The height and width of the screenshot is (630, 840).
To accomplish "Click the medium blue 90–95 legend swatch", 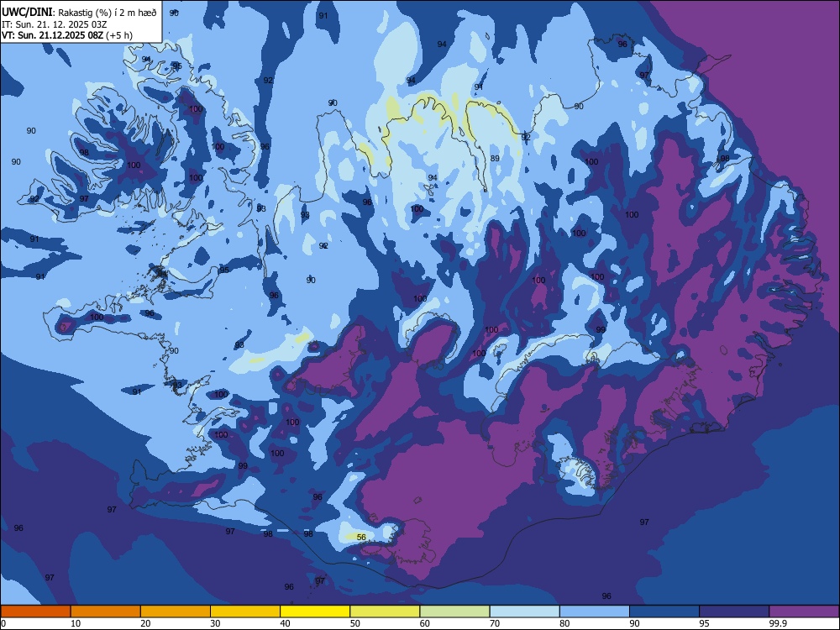I will click(664, 612).
